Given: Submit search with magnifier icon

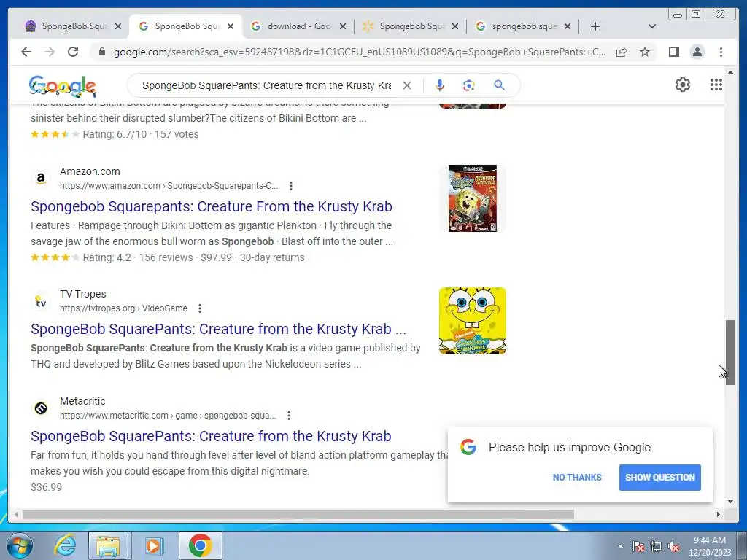Looking at the screenshot, I should [499, 85].
